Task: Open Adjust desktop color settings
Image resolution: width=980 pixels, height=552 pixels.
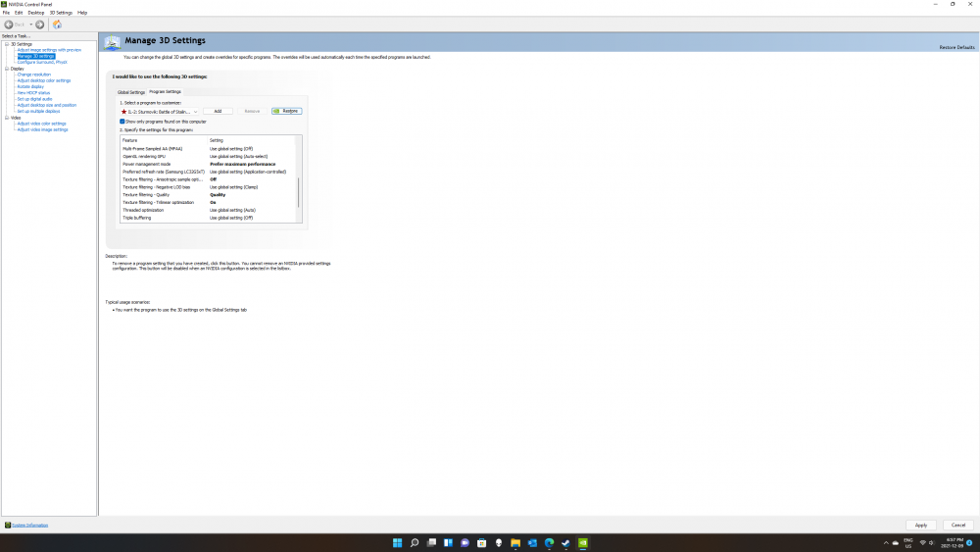Action: [44, 80]
